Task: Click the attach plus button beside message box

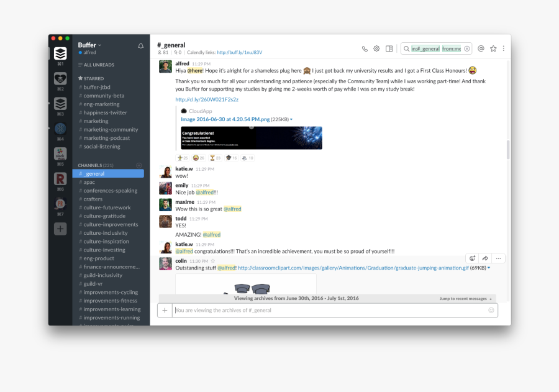Action: [165, 311]
